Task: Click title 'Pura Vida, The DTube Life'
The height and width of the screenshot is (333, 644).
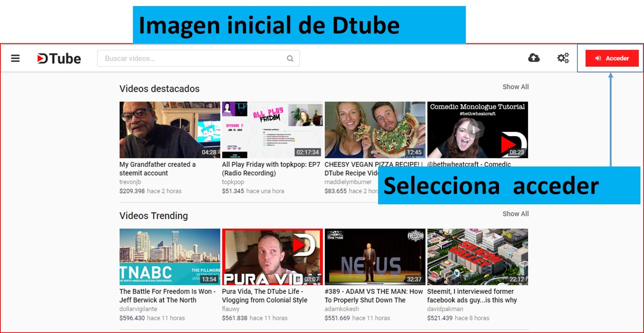Action: click(264, 296)
